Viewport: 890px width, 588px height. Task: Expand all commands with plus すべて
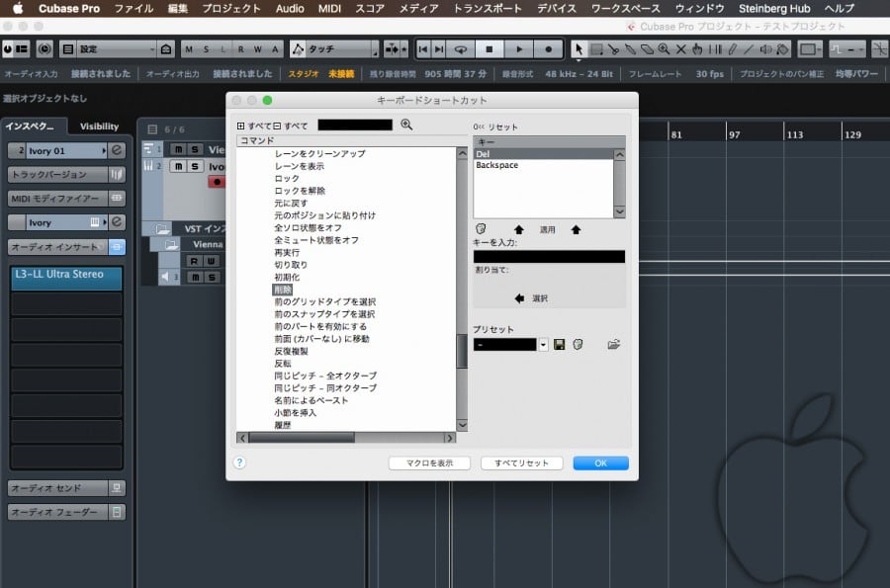[x=254, y=126]
